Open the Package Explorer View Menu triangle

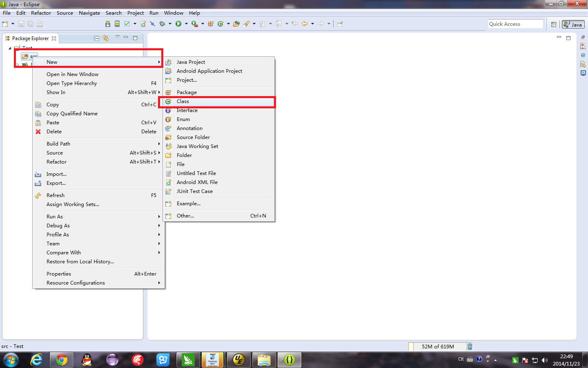coord(117,37)
